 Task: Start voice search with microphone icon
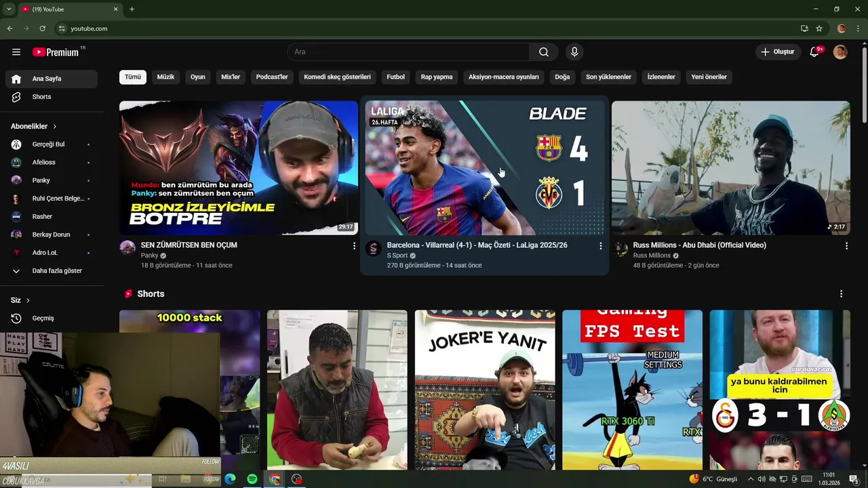(574, 52)
